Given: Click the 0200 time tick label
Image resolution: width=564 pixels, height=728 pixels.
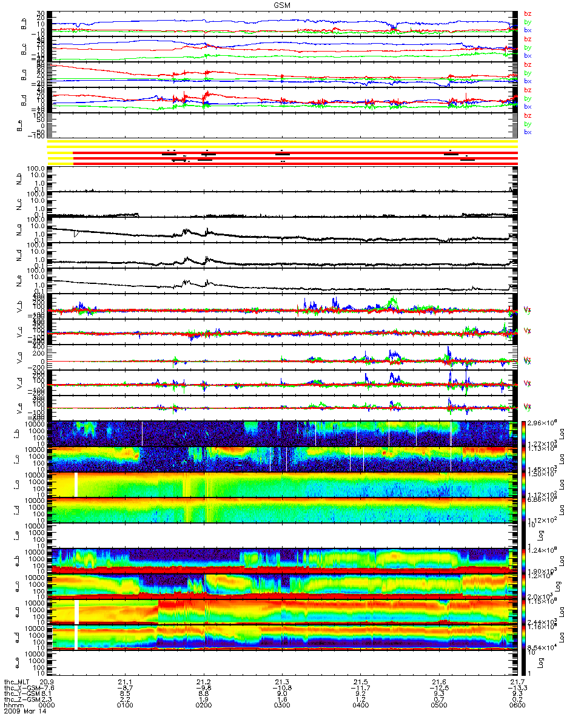Looking at the screenshot, I should (204, 706).
